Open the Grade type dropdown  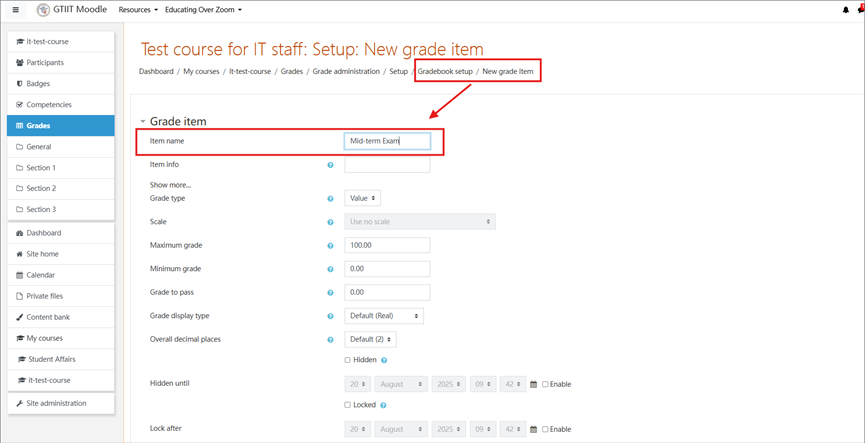pyautogui.click(x=362, y=198)
